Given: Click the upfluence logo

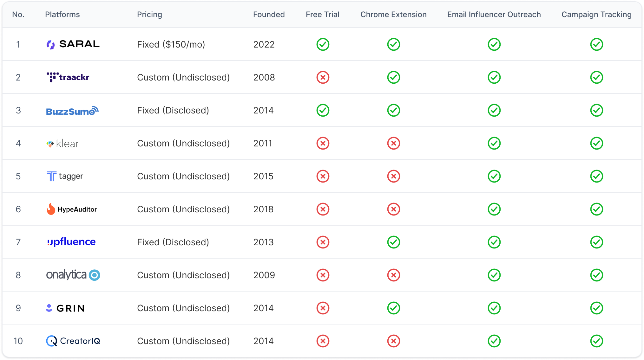Looking at the screenshot, I should [x=71, y=242].
